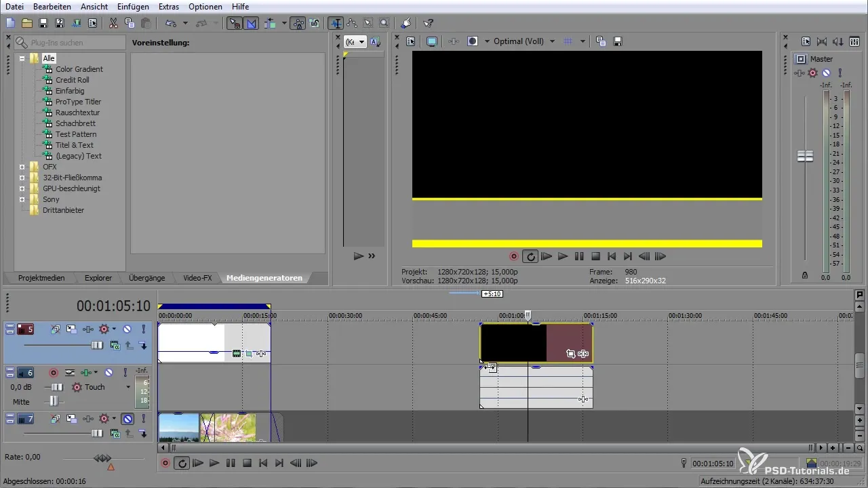This screenshot has height=488, width=868.
Task: Click the external monitor preview icon
Action: 431,41
